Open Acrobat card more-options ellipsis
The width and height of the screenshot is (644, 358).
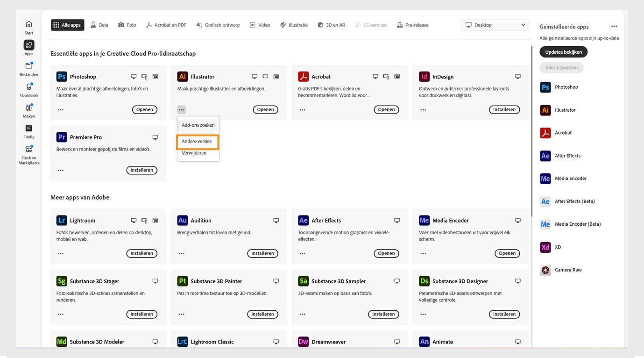302,110
